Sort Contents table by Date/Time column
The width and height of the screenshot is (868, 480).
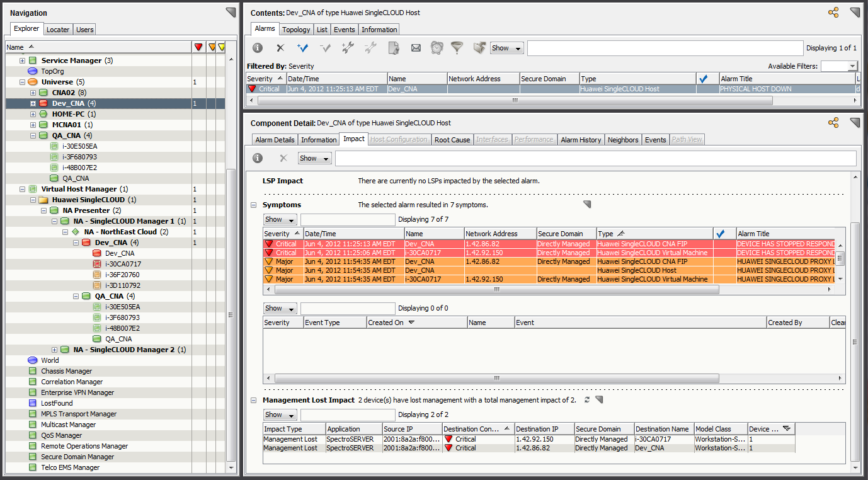(336, 79)
